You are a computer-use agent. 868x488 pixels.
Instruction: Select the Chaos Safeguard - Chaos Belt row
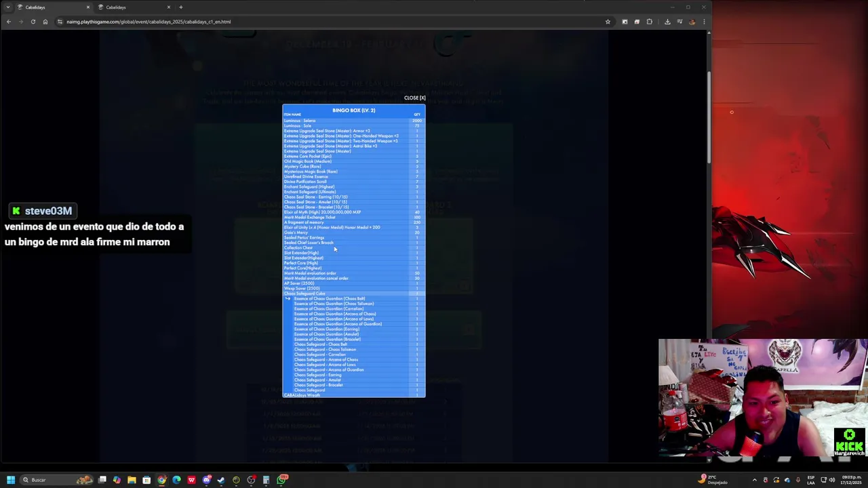click(x=353, y=344)
